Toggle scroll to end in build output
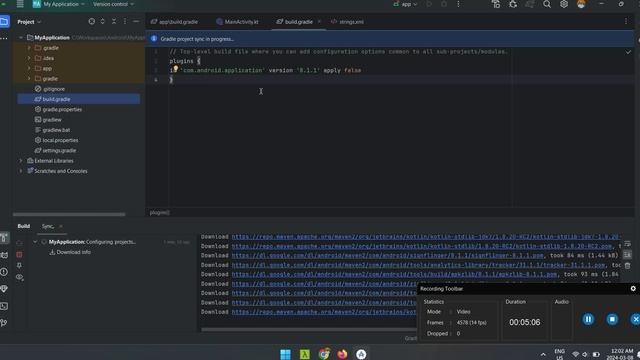 coord(627,255)
